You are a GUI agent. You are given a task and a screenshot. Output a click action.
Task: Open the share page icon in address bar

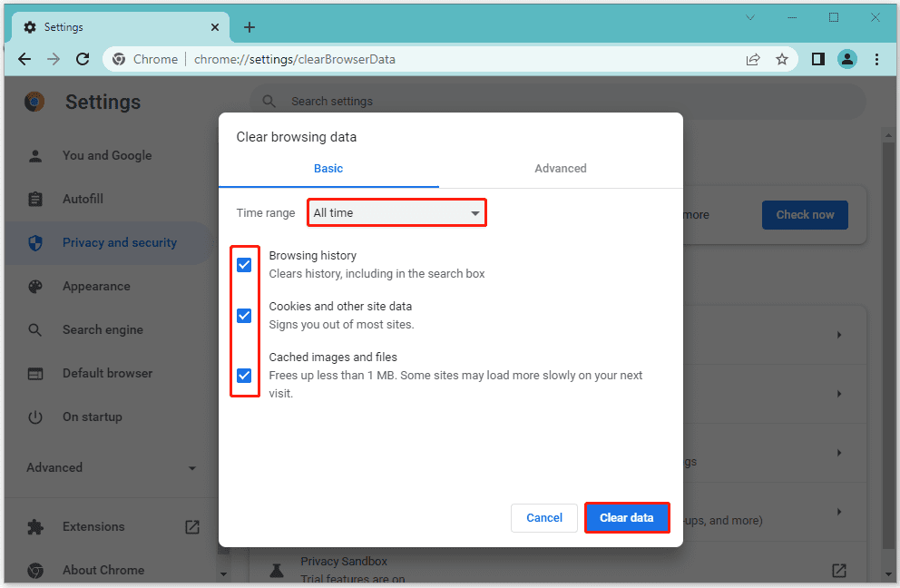click(753, 59)
